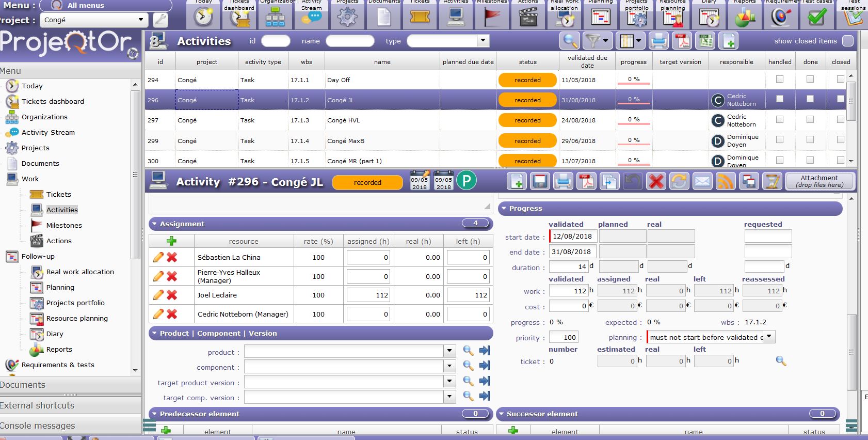
Task: Open the activity type filter dropdown
Action: pos(483,41)
